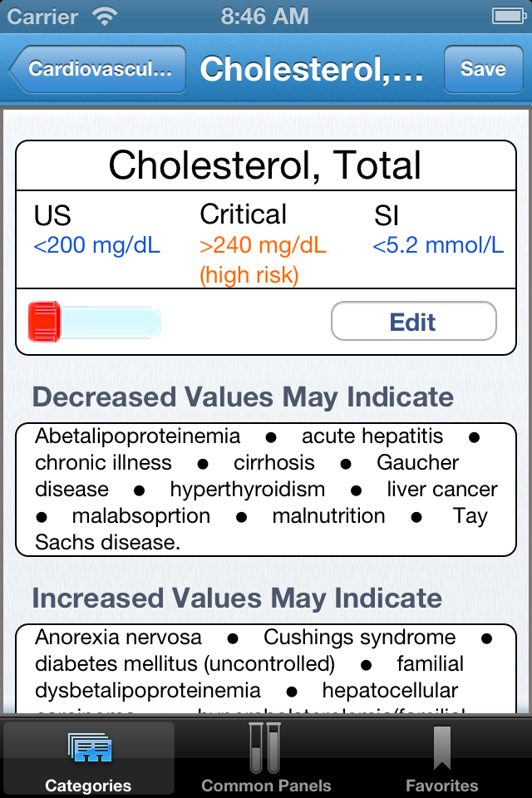Tap the Wi-Fi status icon
The width and height of the screenshot is (532, 798).
coord(105,17)
